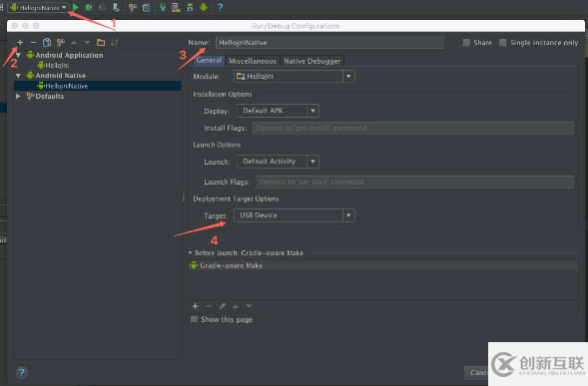Open the Module HelloJni dropdown
This screenshot has height=386, width=588.
pyautogui.click(x=294, y=77)
